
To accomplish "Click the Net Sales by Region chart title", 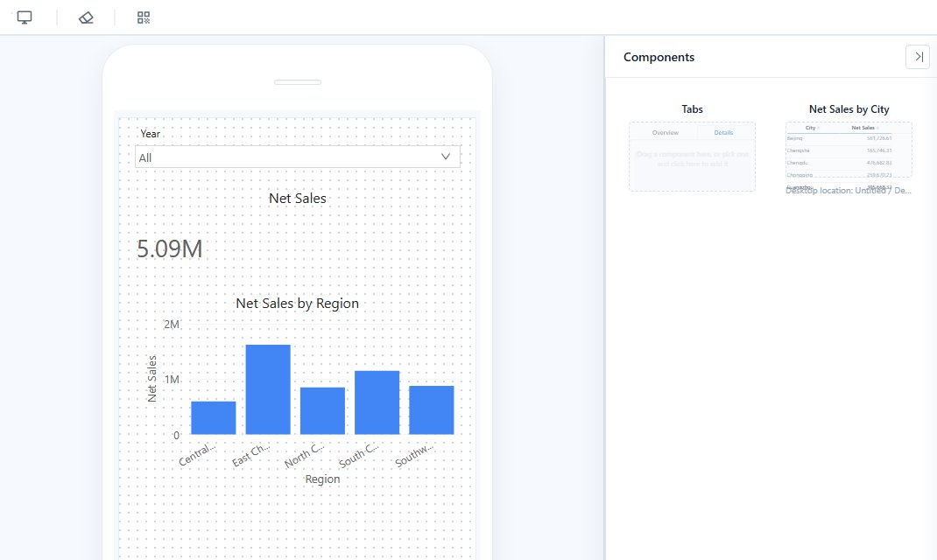I will click(298, 304).
